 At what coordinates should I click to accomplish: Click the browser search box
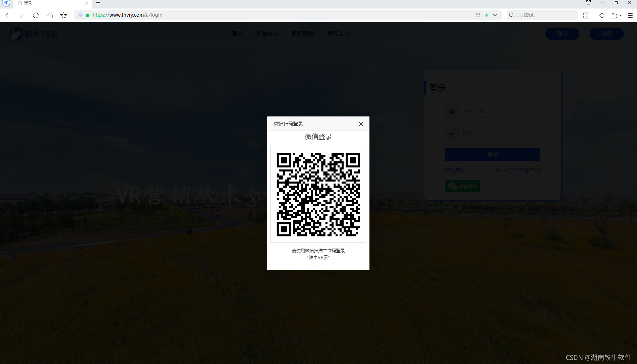click(x=542, y=15)
